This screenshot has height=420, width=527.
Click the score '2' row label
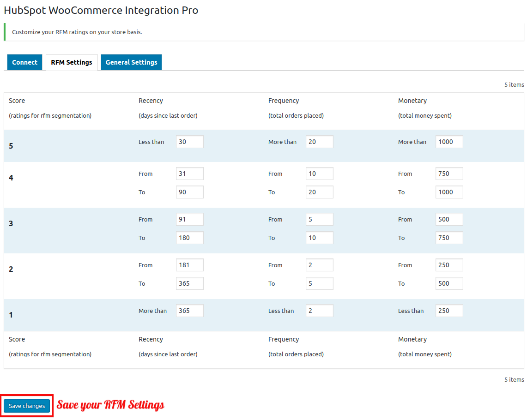pyautogui.click(x=11, y=269)
